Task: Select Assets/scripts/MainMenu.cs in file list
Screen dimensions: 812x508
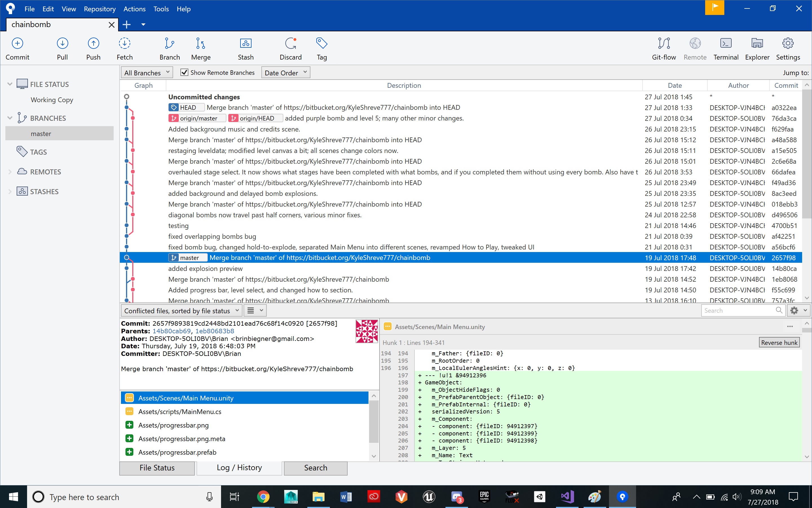Action: click(x=245, y=411)
